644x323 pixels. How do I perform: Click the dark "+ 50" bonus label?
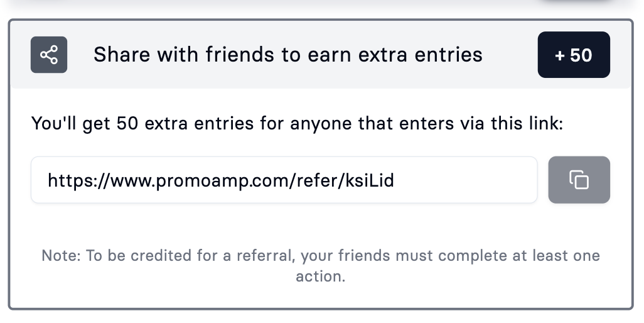[x=574, y=55]
